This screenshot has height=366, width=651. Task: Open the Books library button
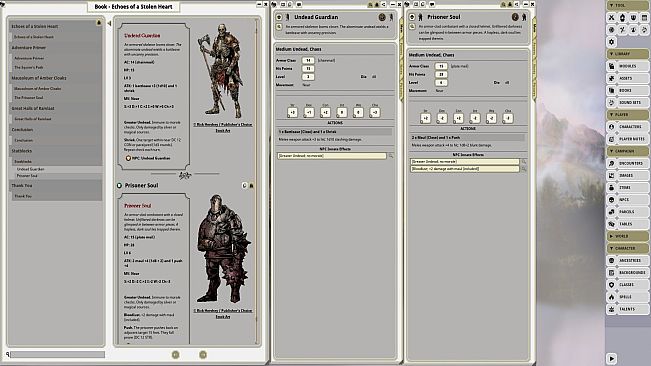627,90
